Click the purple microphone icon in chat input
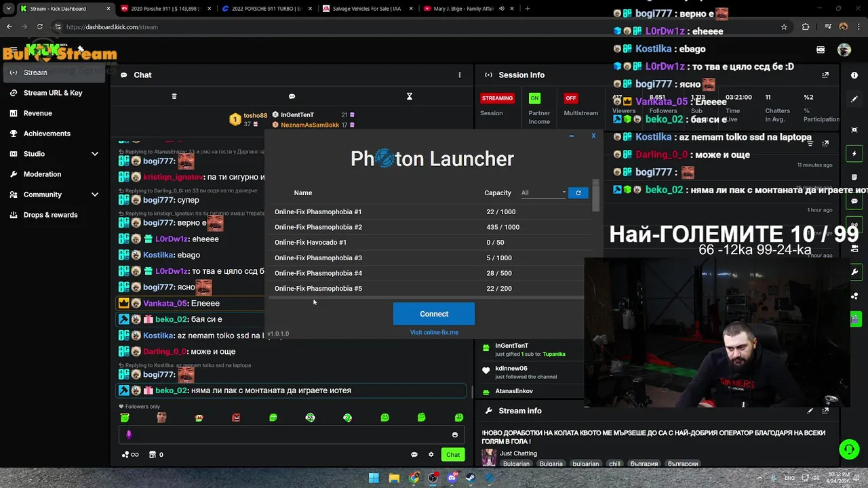The height and width of the screenshot is (488, 868). (129, 434)
